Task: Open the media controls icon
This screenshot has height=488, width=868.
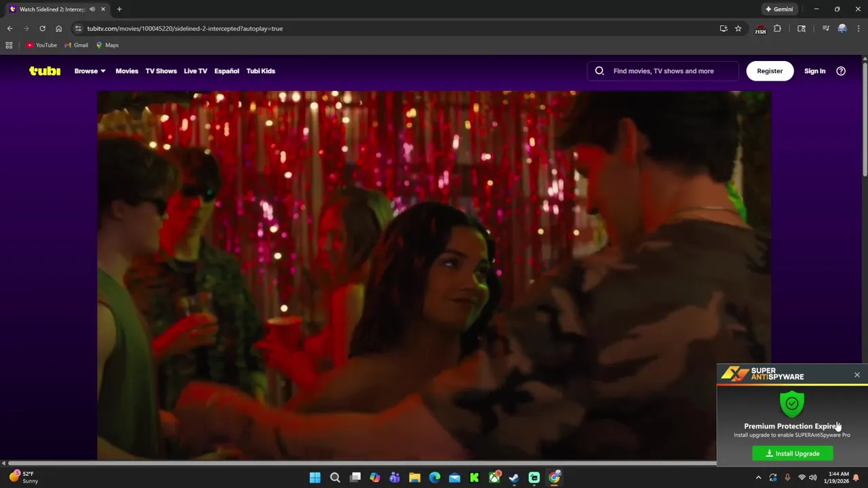Action: coord(825,28)
